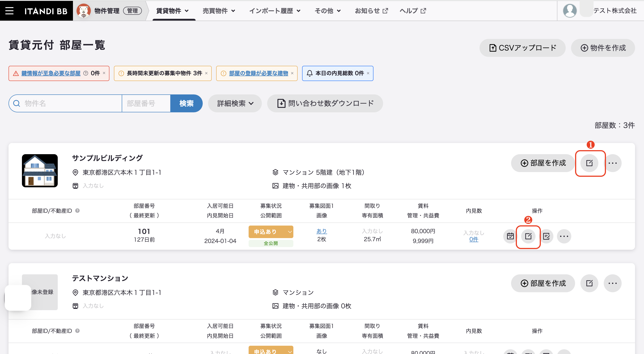Click 部屋を作成 for テストマンション
This screenshot has height=354, width=644.
(x=543, y=283)
